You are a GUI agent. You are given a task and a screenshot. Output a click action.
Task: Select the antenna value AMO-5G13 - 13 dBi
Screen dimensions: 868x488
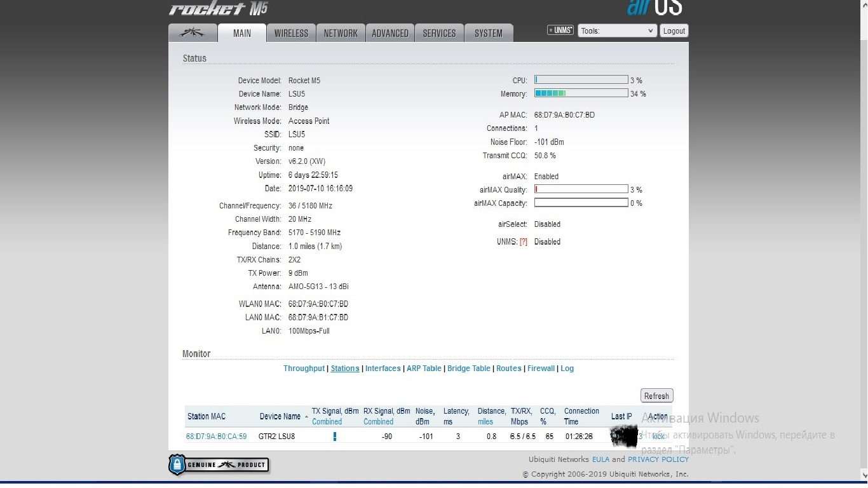[318, 287]
